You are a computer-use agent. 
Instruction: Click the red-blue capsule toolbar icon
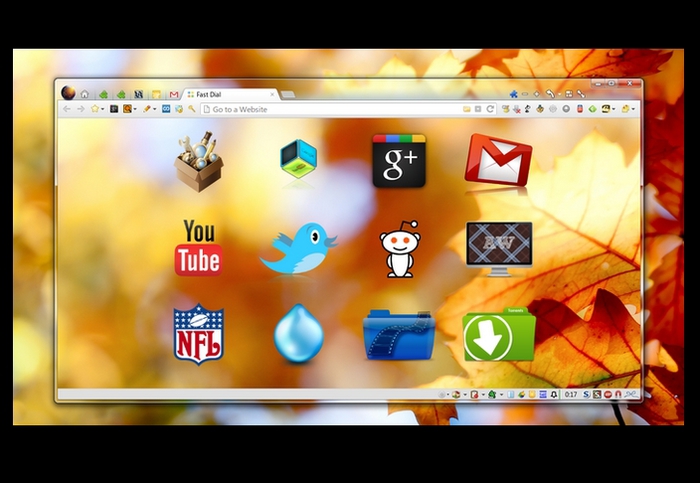click(580, 108)
